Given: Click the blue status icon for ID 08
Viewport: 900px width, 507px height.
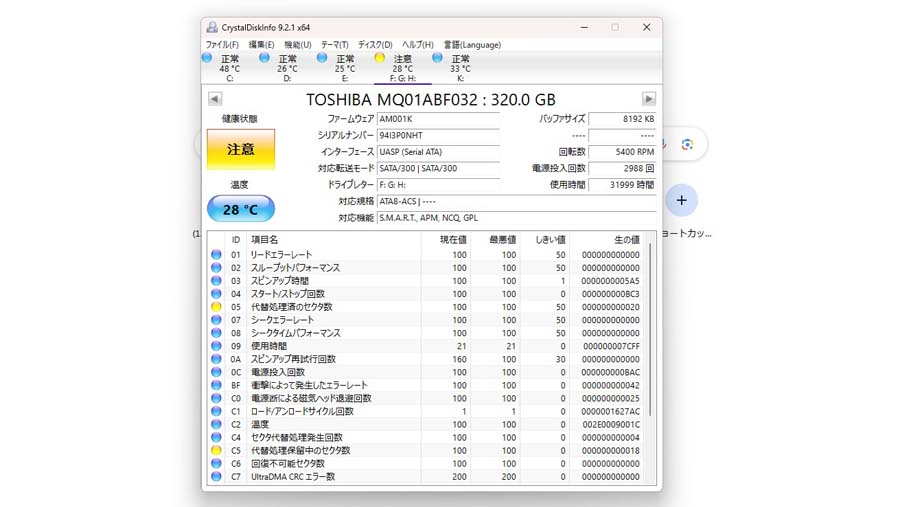Looking at the screenshot, I should (x=216, y=333).
